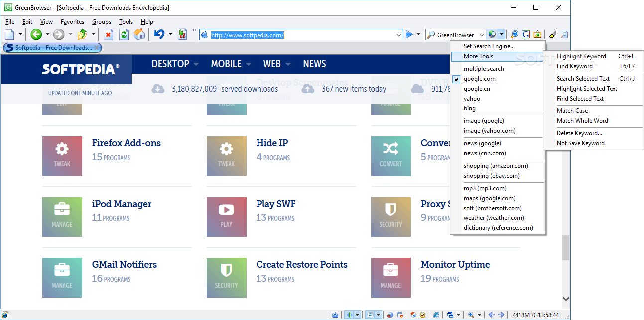Click the Internet Explorer icon in status bar
This screenshot has height=320, width=644.
(x=436, y=315)
